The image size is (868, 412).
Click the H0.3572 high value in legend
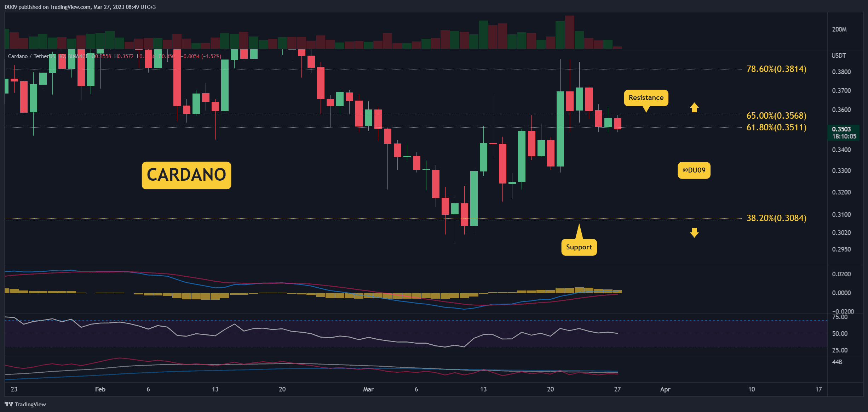[x=124, y=56]
